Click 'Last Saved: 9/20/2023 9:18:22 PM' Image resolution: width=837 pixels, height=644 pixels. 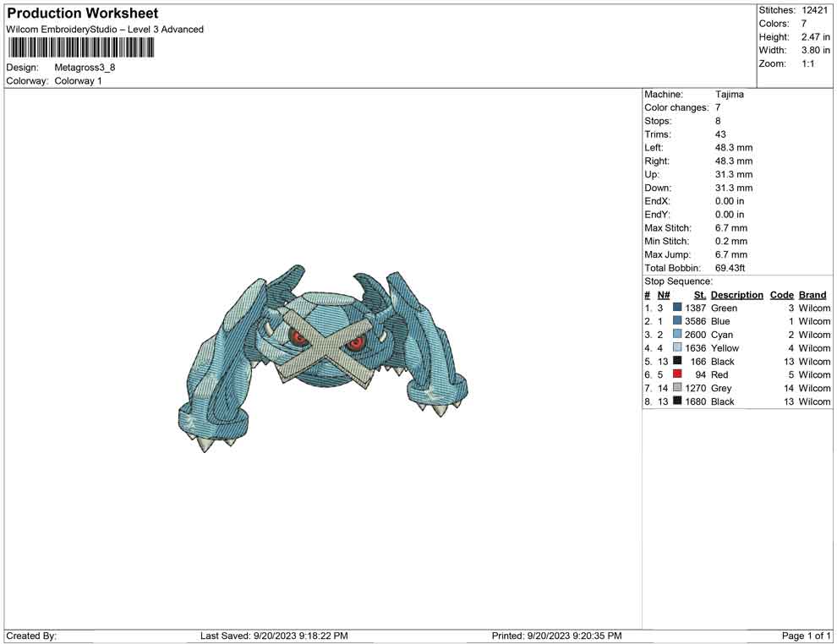coord(274,636)
